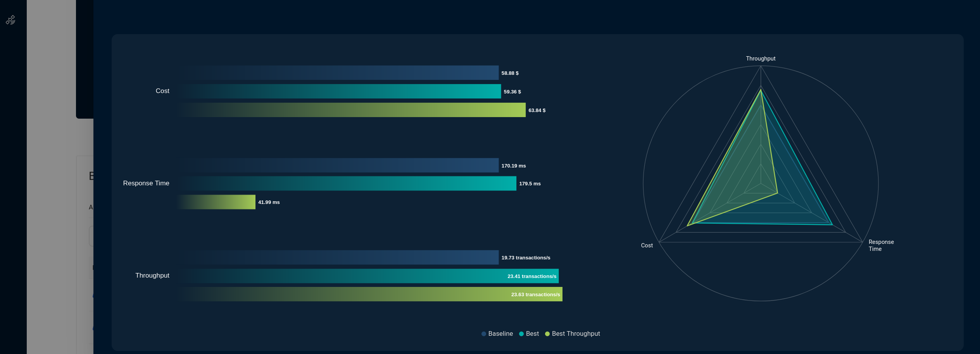The height and width of the screenshot is (354, 980).
Task: Click the green Best Throughput legend dot
Action: coord(547,334)
